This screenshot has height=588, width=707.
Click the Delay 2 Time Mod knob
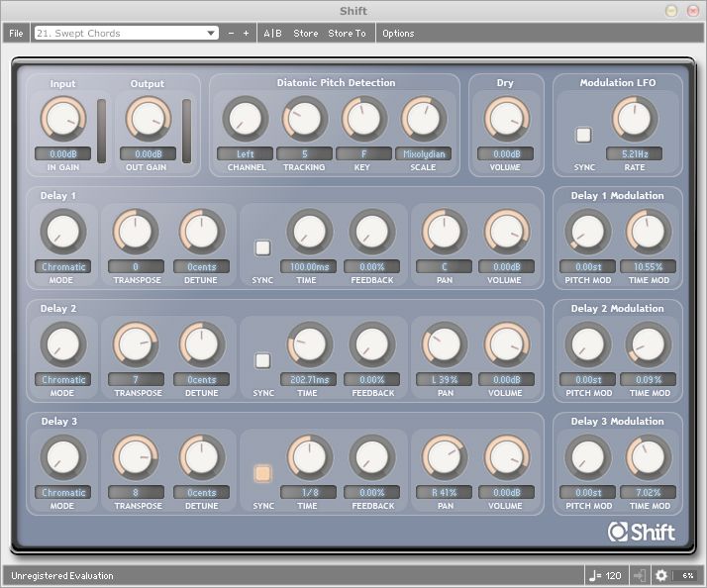point(648,344)
